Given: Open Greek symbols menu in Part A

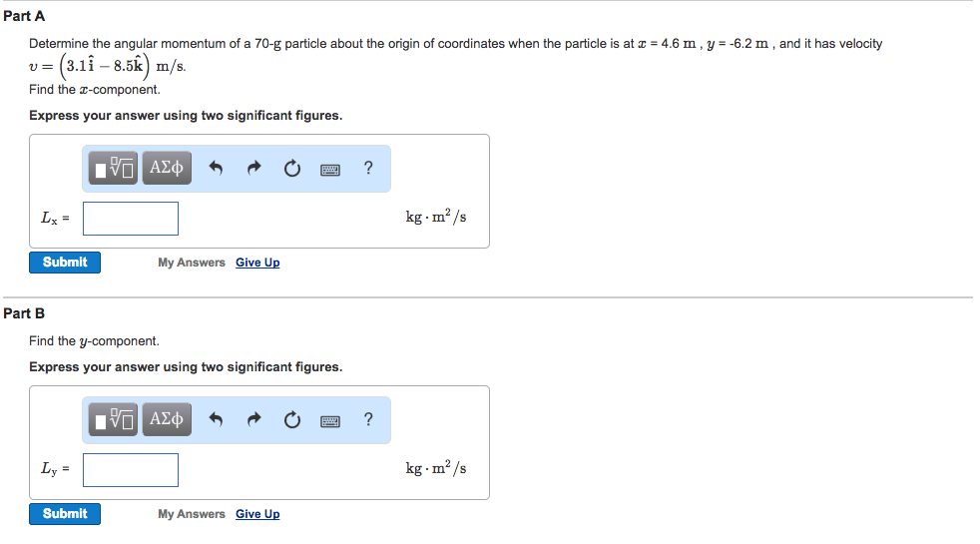Looking at the screenshot, I should [166, 169].
